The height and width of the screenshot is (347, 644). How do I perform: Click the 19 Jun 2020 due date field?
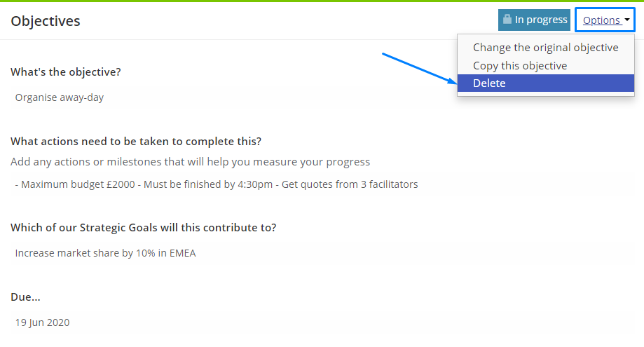pos(322,322)
